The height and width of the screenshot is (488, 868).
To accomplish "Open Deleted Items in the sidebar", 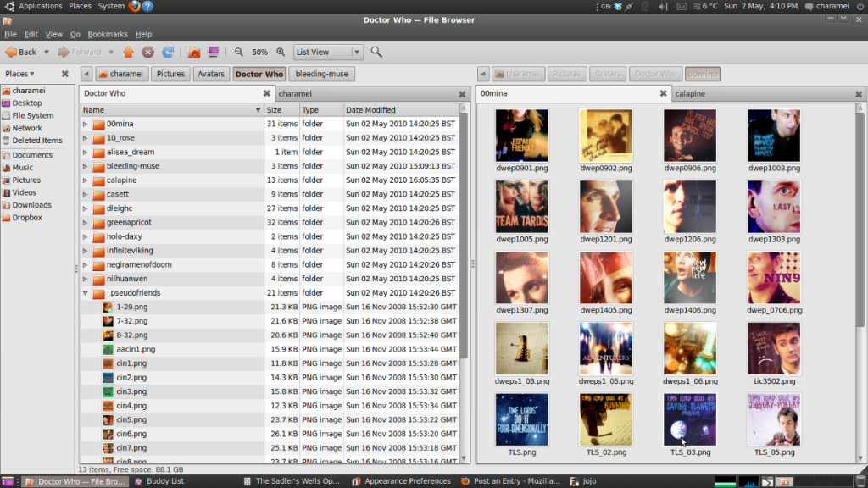I will 37,141.
